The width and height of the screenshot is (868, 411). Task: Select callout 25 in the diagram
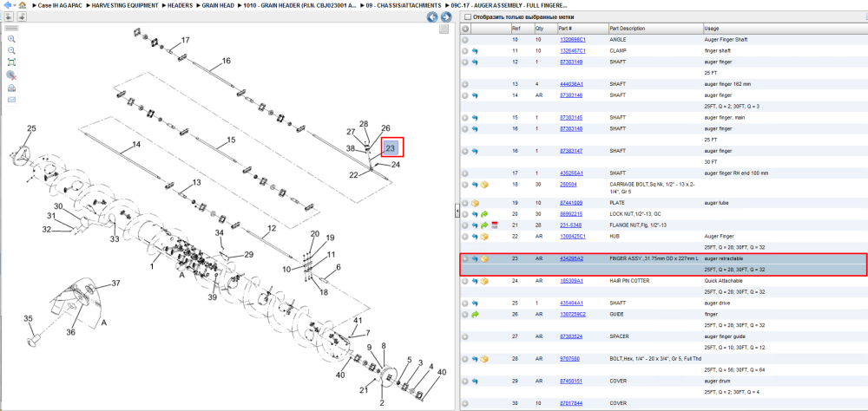point(31,128)
